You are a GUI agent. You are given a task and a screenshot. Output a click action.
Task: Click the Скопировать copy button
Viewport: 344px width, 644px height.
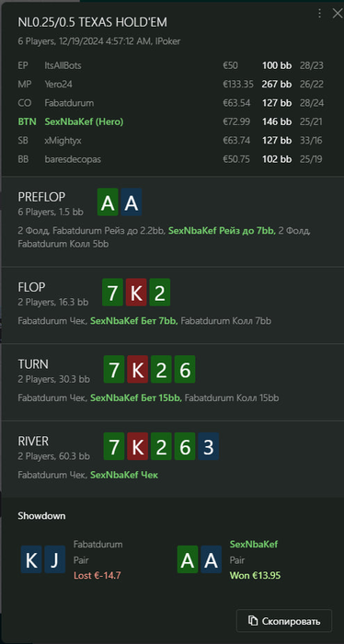coord(284,621)
